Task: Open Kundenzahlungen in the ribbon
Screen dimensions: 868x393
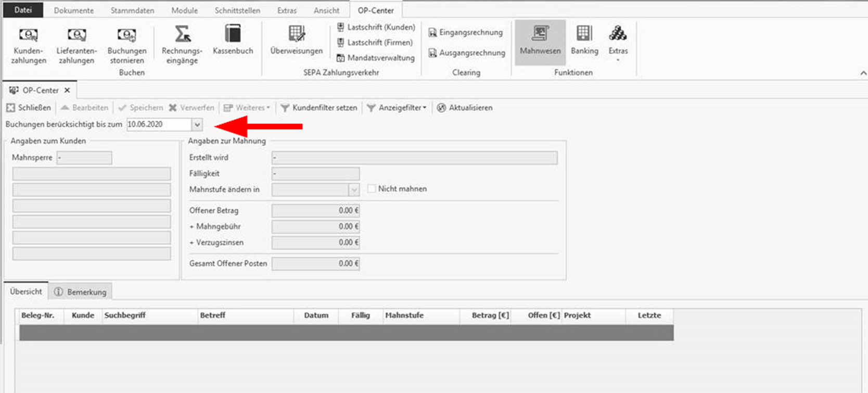Action: pyautogui.click(x=29, y=45)
